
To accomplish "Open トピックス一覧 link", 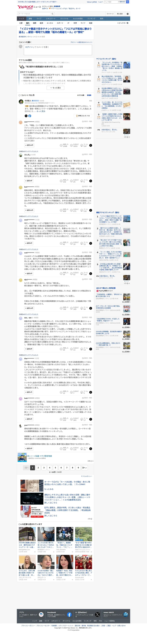I will pyautogui.click(x=123, y=23).
